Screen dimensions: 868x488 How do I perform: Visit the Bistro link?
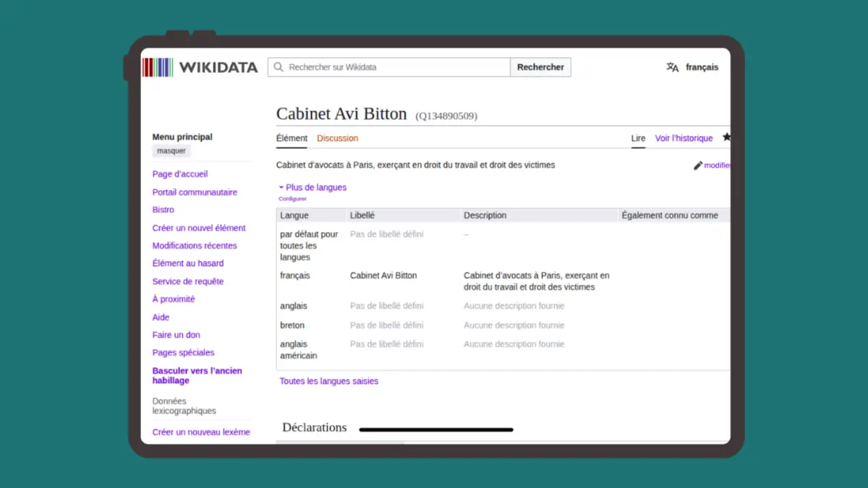[163, 210]
